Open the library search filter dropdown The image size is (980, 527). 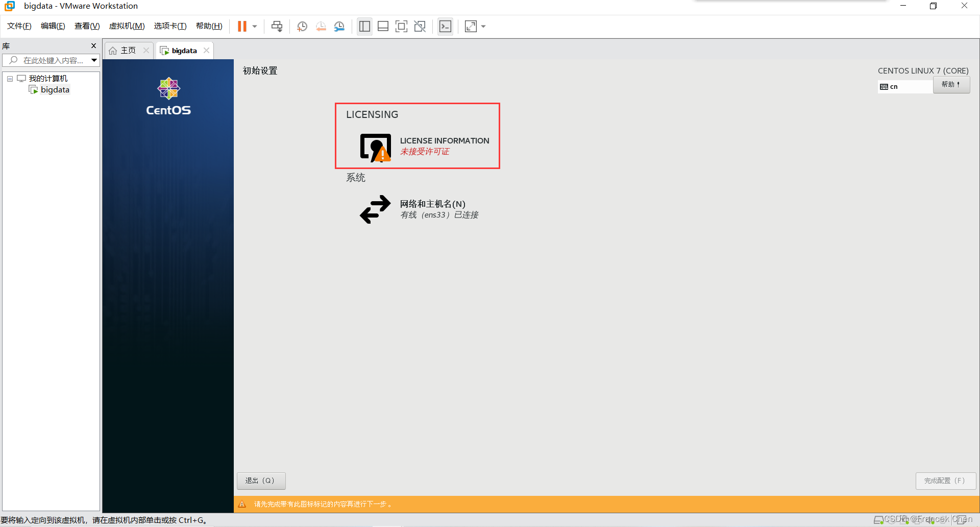tap(94, 60)
